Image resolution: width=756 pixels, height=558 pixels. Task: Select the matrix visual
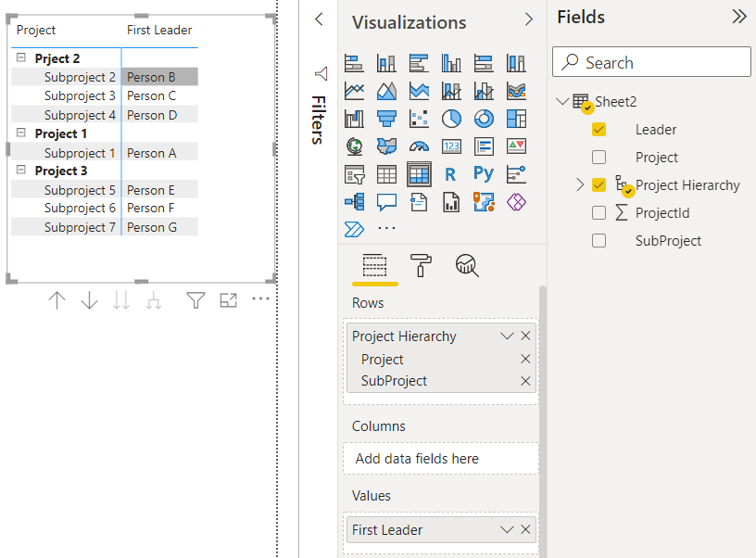(419, 174)
